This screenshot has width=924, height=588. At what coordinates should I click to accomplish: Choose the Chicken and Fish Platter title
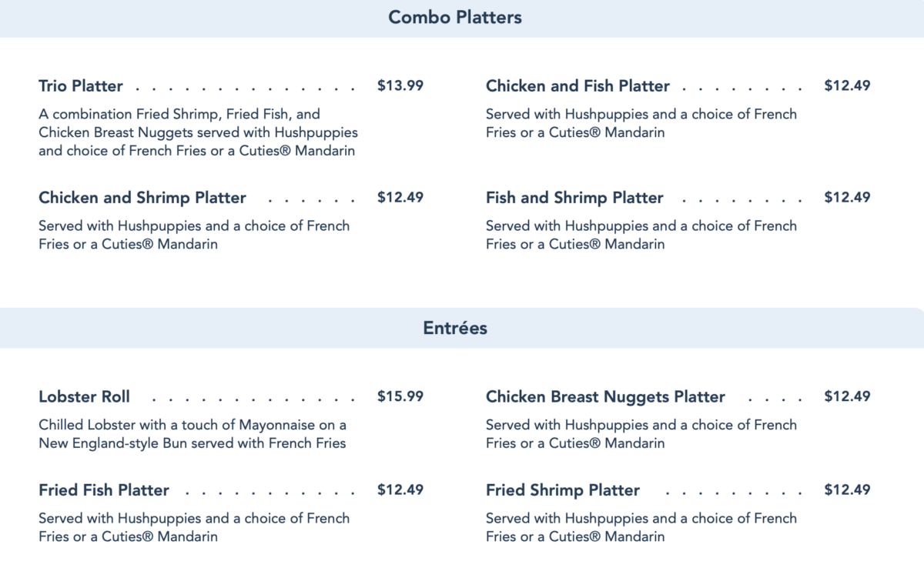[577, 86]
